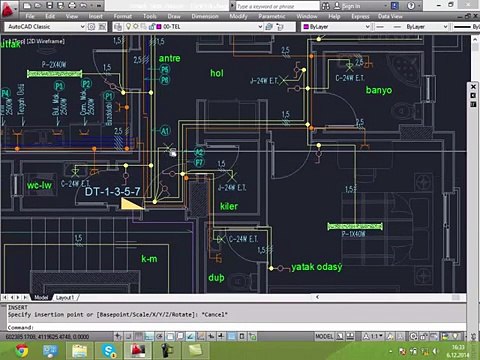Click in the keyword search field

(x=277, y=6)
